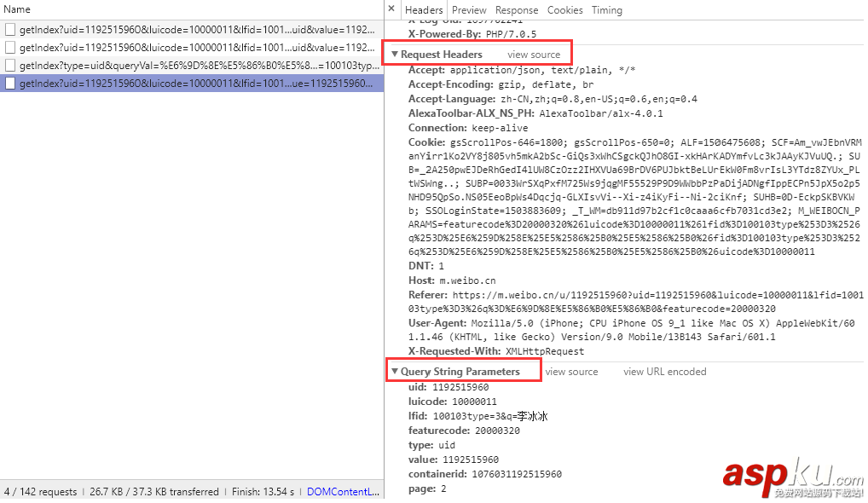Collapse the Request Headers section triangle

coord(395,55)
